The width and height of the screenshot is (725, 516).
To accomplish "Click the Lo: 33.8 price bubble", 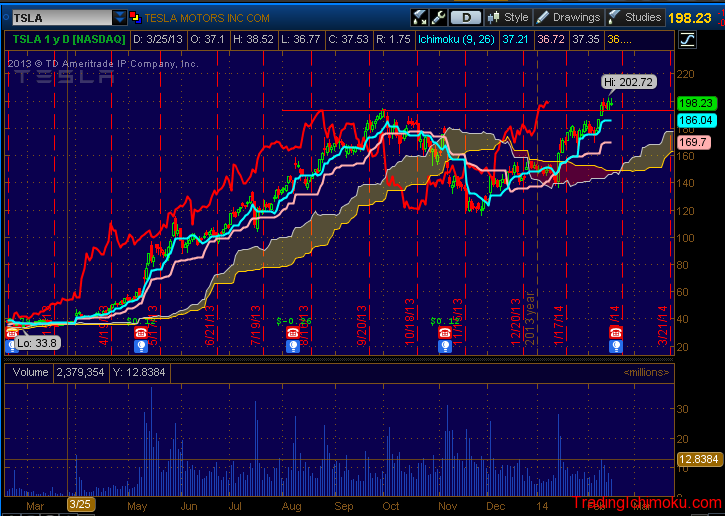I will coord(37,343).
